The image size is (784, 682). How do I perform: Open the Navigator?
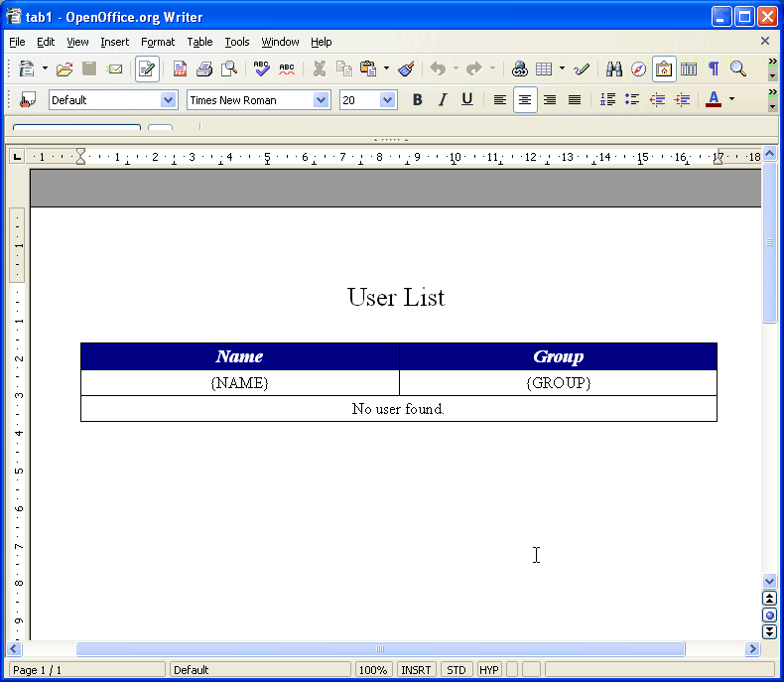pyautogui.click(x=638, y=68)
